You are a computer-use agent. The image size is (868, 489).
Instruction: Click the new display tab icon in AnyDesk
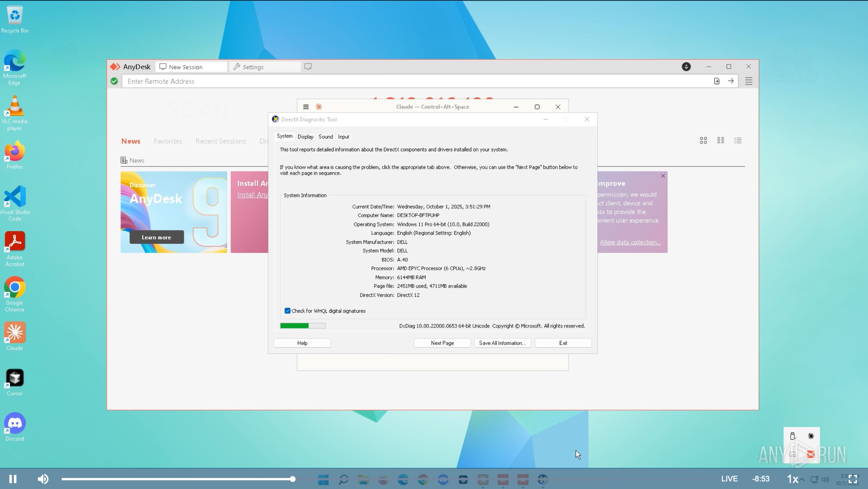(308, 67)
